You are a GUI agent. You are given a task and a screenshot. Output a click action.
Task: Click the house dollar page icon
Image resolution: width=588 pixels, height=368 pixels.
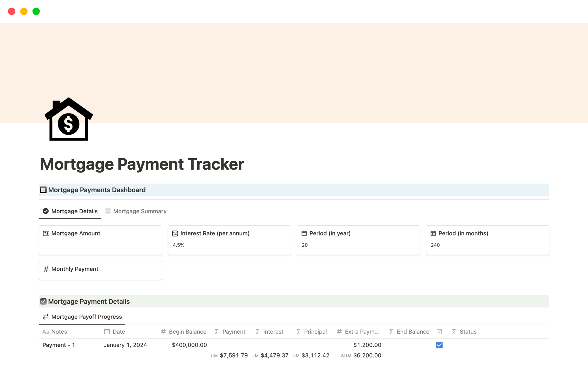(x=68, y=119)
